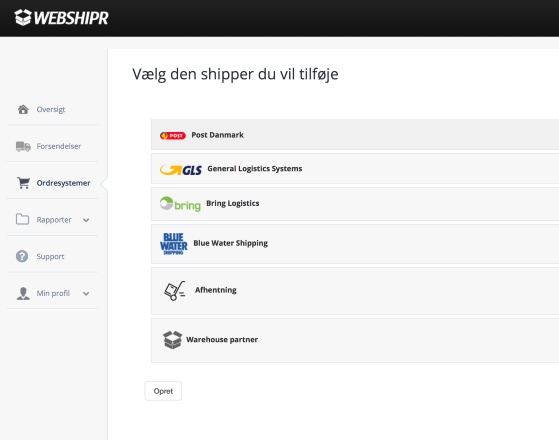Click the green Bring logo

coord(180,204)
